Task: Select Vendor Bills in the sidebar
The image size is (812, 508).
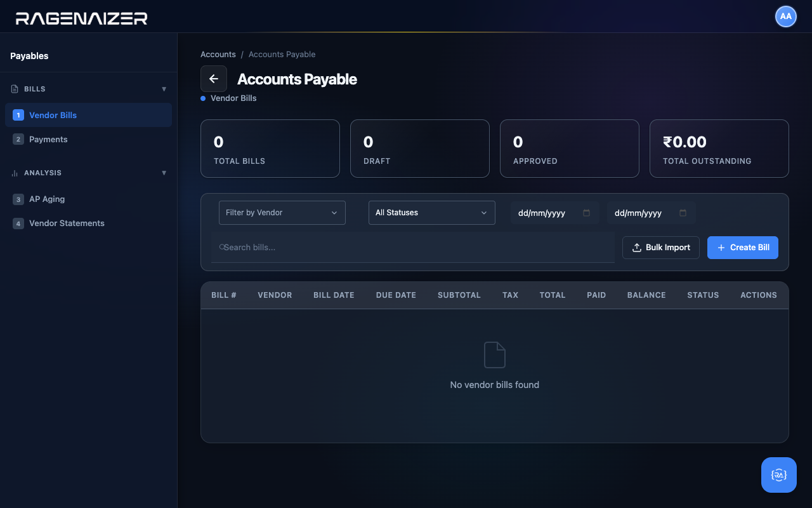Action: tap(88, 115)
